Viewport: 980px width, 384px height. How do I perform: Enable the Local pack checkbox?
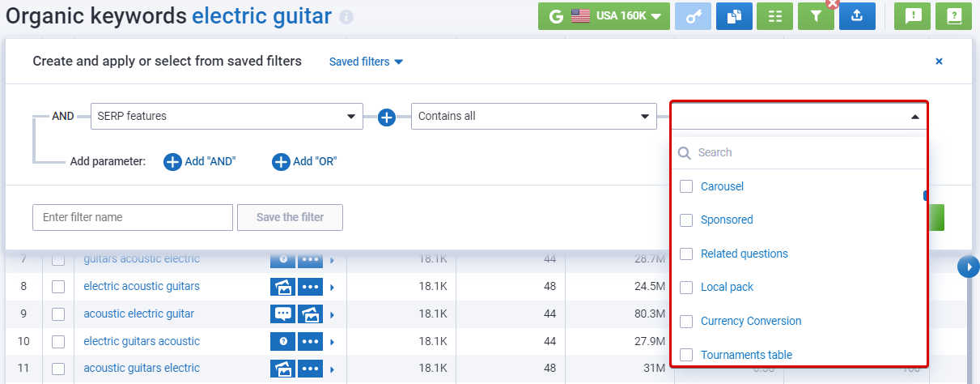coord(686,288)
